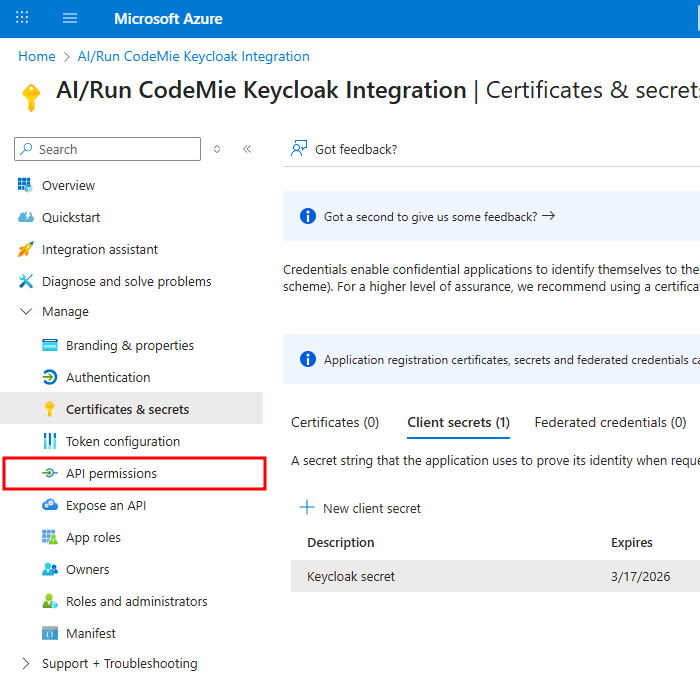Click the yellow key icon beside the page title
Image resolution: width=700 pixels, height=700 pixels.
coord(31,97)
